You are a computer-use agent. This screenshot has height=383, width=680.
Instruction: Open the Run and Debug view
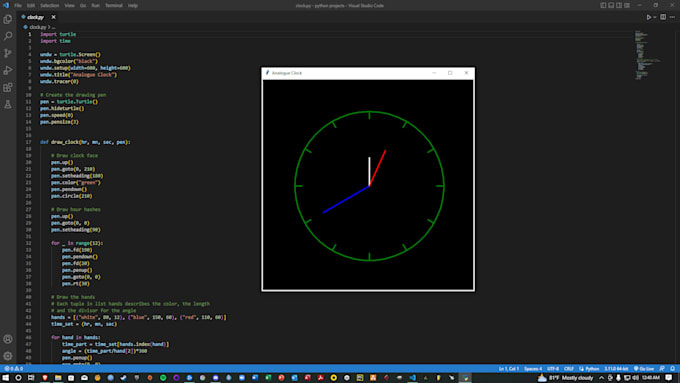coord(8,70)
